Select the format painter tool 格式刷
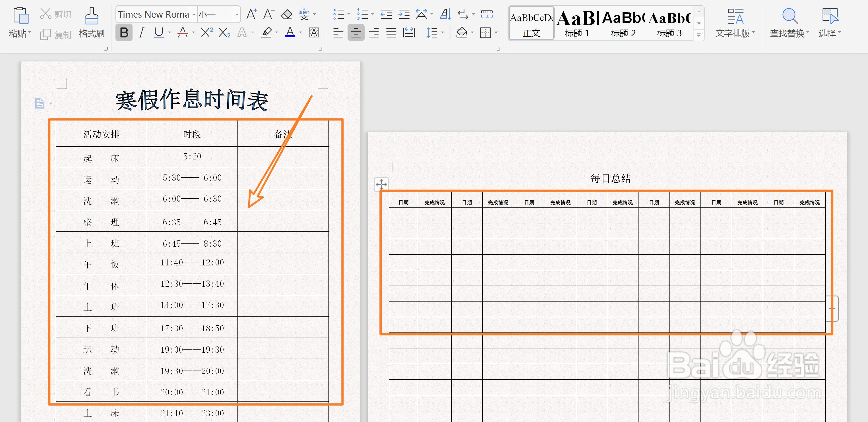The width and height of the screenshot is (868, 422). [91, 23]
